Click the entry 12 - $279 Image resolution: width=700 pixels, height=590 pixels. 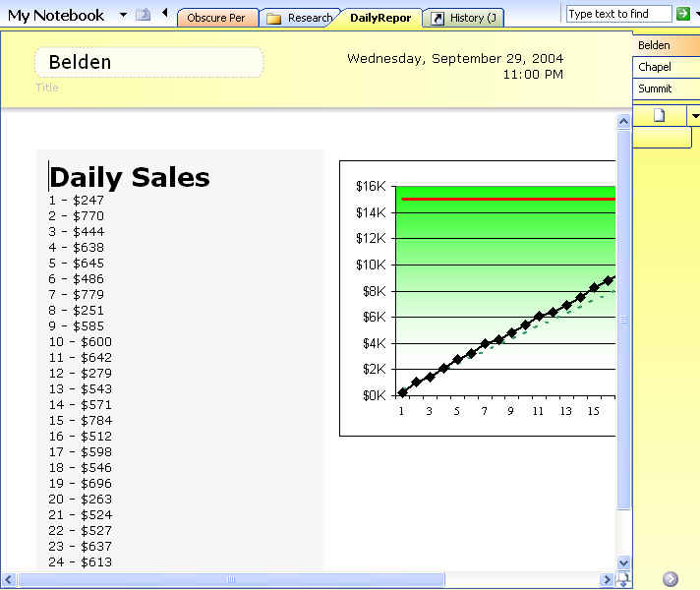(80, 374)
